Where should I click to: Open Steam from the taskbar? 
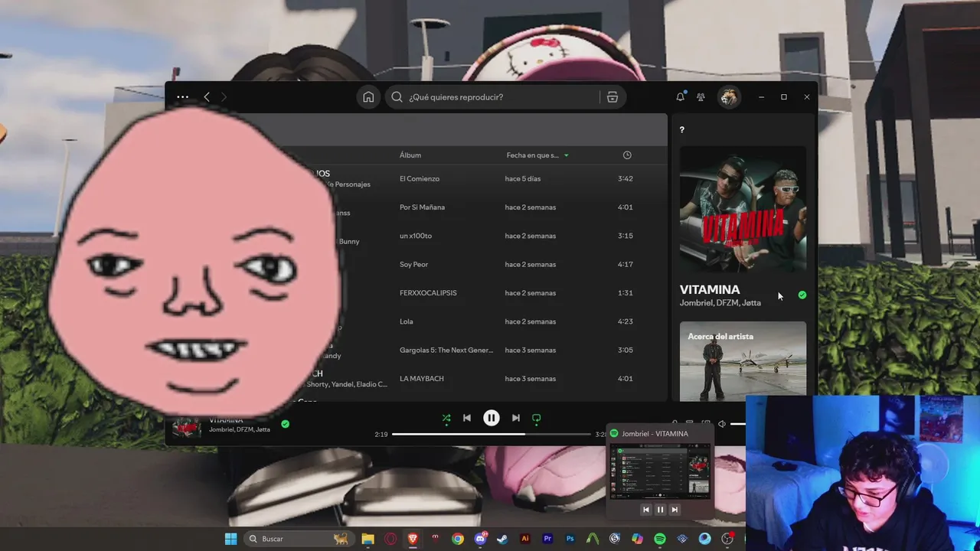tap(502, 539)
